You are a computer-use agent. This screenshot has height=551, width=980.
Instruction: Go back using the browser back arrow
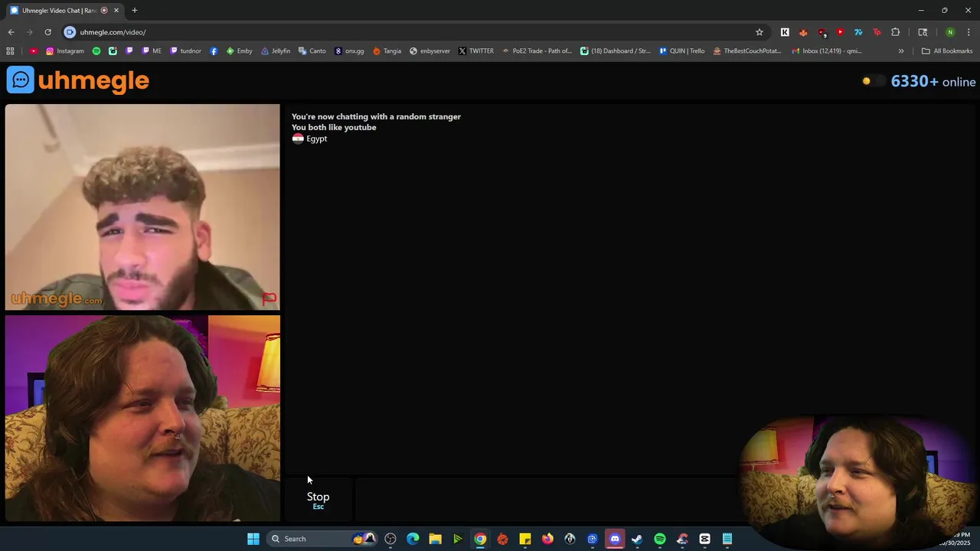click(11, 32)
